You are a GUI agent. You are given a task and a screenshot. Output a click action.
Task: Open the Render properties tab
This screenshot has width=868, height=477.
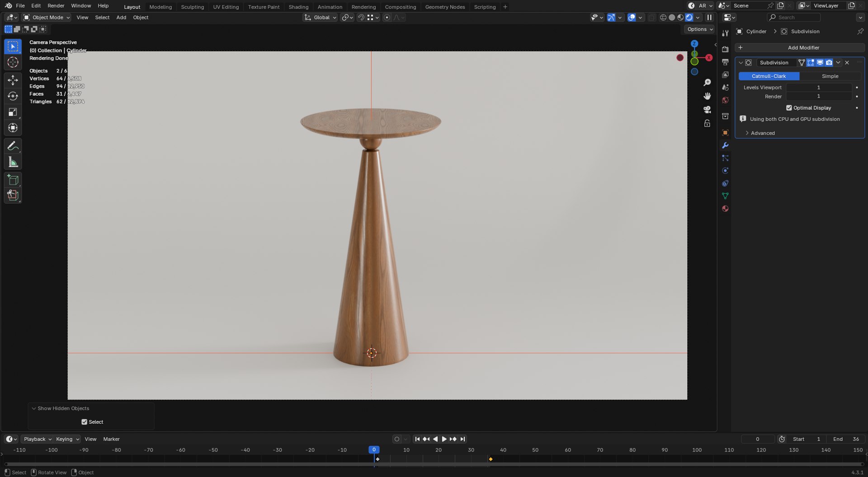725,49
